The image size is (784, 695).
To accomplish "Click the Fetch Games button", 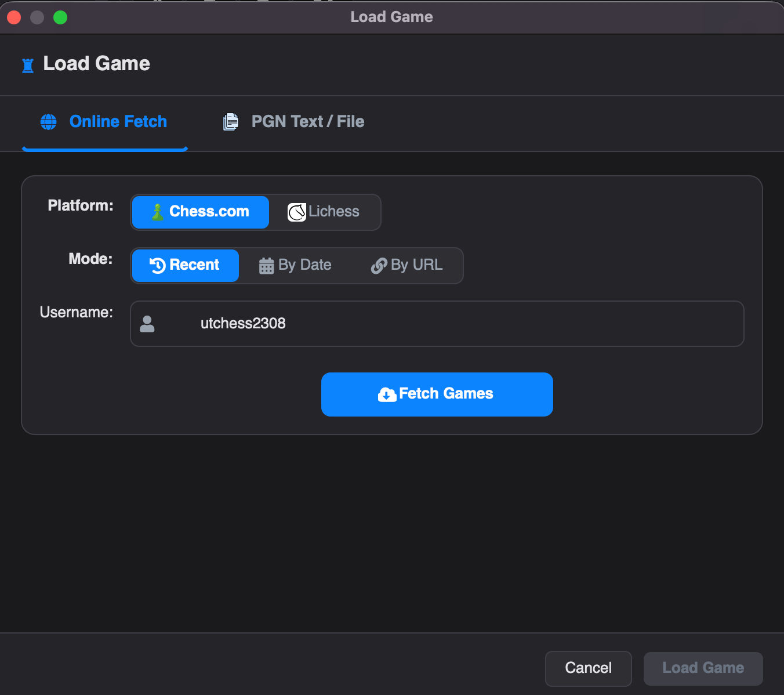I will click(x=437, y=394).
